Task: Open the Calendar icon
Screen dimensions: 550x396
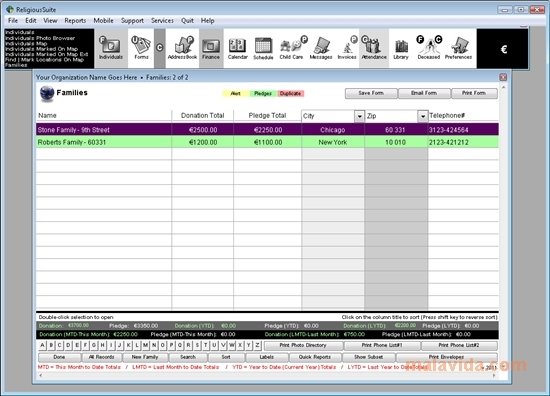Action: click(x=237, y=48)
